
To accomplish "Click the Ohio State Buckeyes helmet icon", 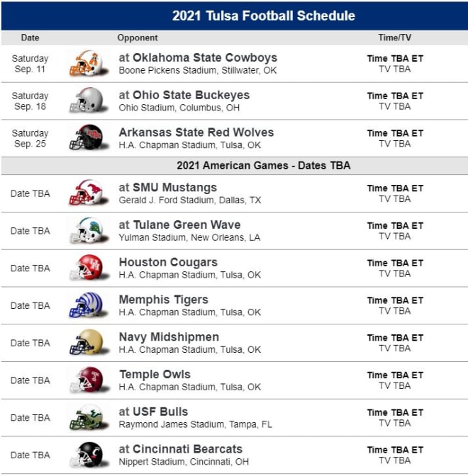I will tap(89, 101).
